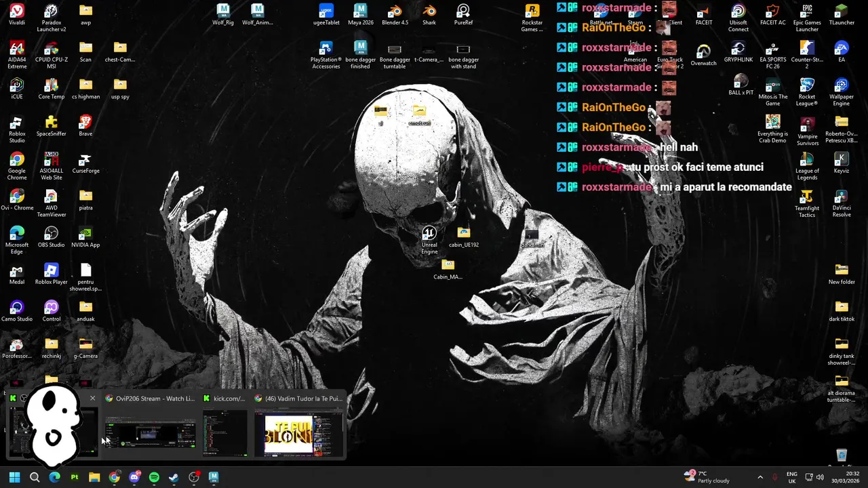
Task: Open the 'dark tiktok' folder
Action: point(842,312)
